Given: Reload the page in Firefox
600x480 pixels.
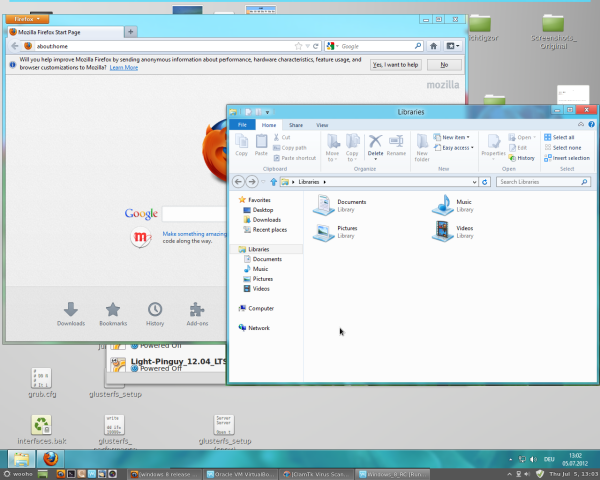Looking at the screenshot, I should click(x=316, y=46).
